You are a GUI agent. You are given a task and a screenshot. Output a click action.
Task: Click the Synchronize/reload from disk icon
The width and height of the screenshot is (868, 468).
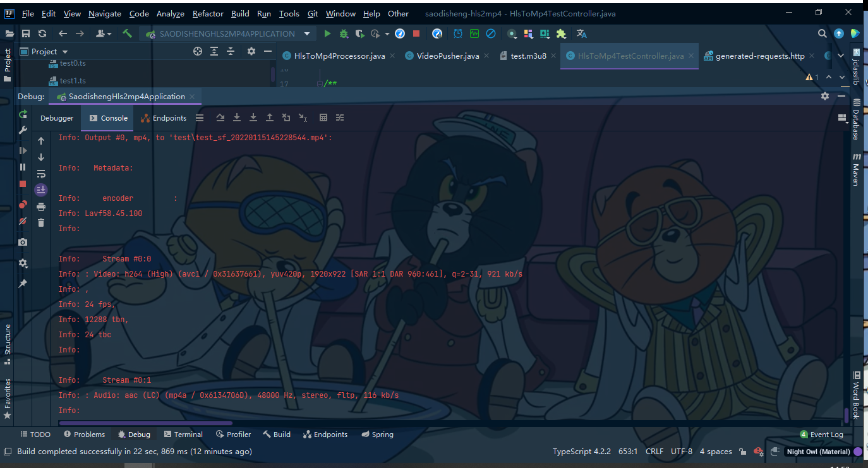pyautogui.click(x=42, y=33)
